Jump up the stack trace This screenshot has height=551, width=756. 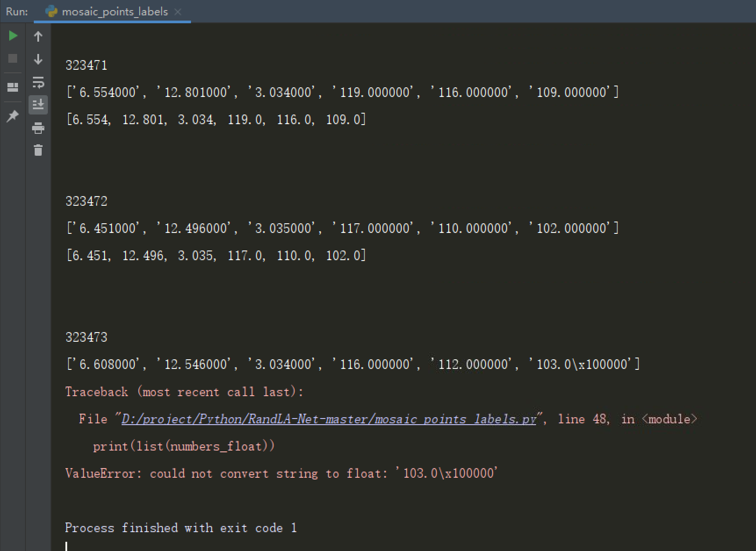[x=38, y=36]
